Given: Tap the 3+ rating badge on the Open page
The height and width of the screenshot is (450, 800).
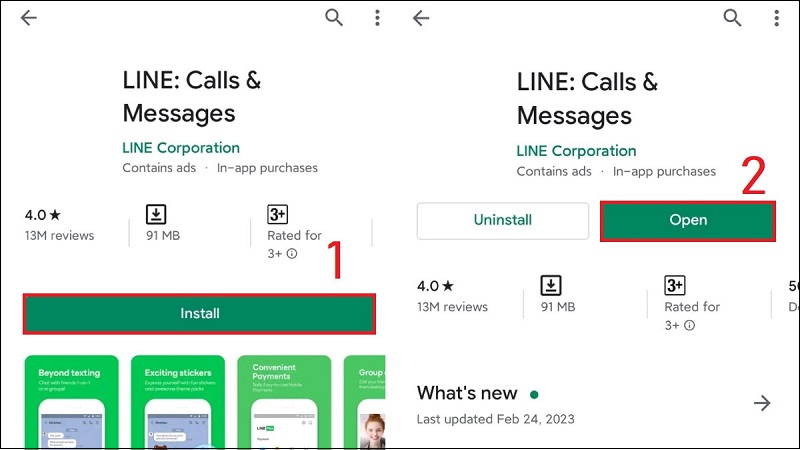Looking at the screenshot, I should tap(675, 286).
